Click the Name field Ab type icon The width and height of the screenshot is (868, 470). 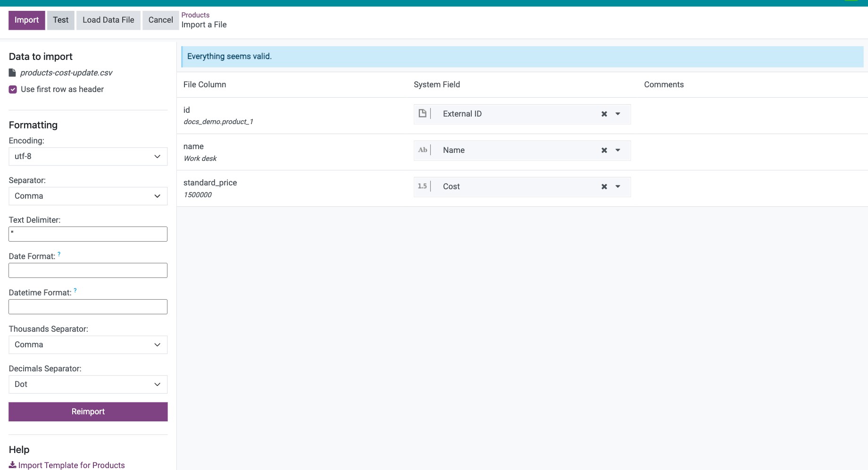423,150
